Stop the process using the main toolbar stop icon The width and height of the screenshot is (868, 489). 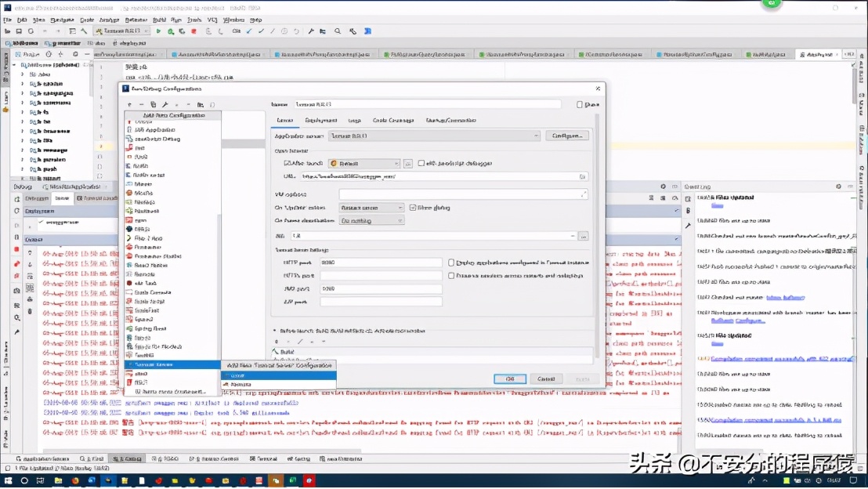193,31
